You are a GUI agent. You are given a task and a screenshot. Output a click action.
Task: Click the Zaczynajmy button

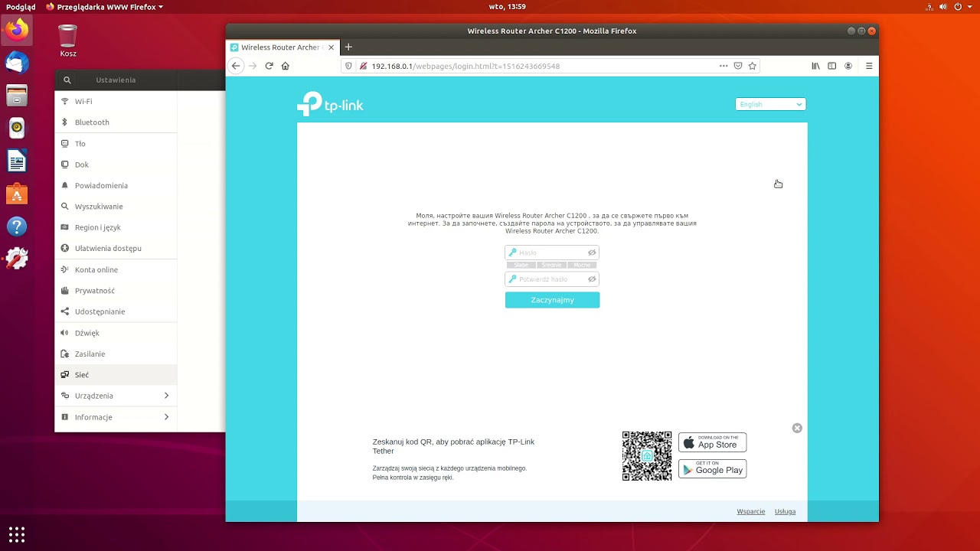552,300
